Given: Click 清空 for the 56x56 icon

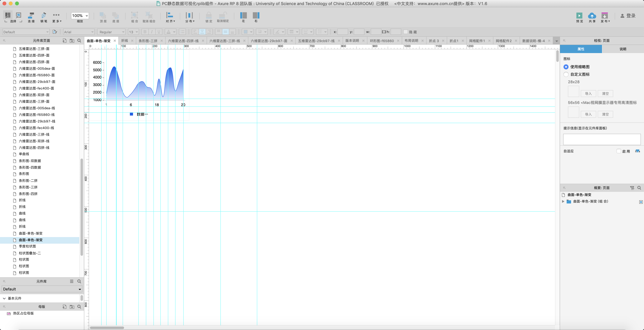Looking at the screenshot, I should click(605, 114).
